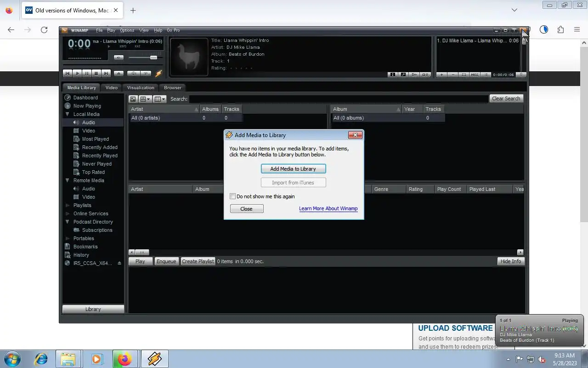Screen dimensions: 588x368
Task: Click Go Pro in the Winamp menu bar
Action: [173, 30]
